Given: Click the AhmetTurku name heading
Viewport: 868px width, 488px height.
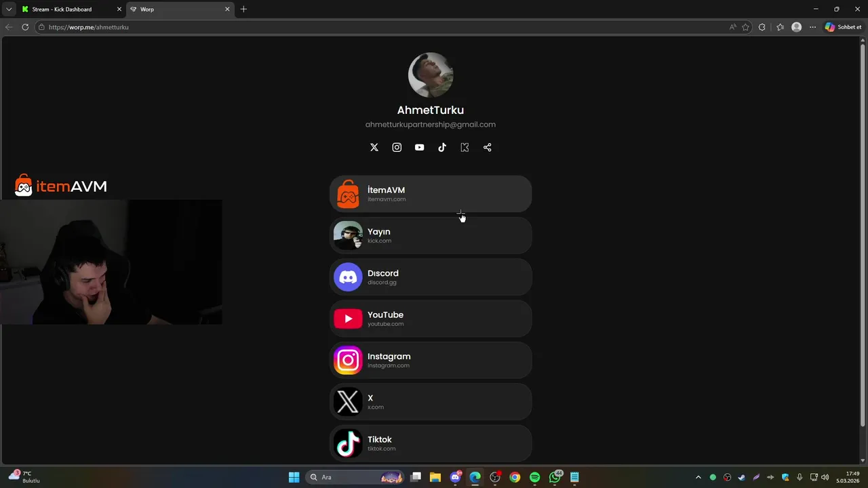Looking at the screenshot, I should coord(431,110).
